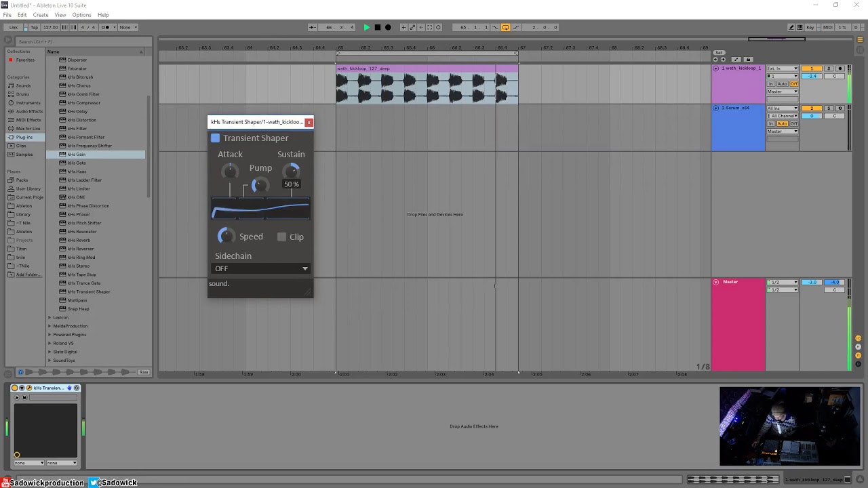Toggle the 2 Serum_x64 track activator
The image size is (868, 488).
point(812,108)
